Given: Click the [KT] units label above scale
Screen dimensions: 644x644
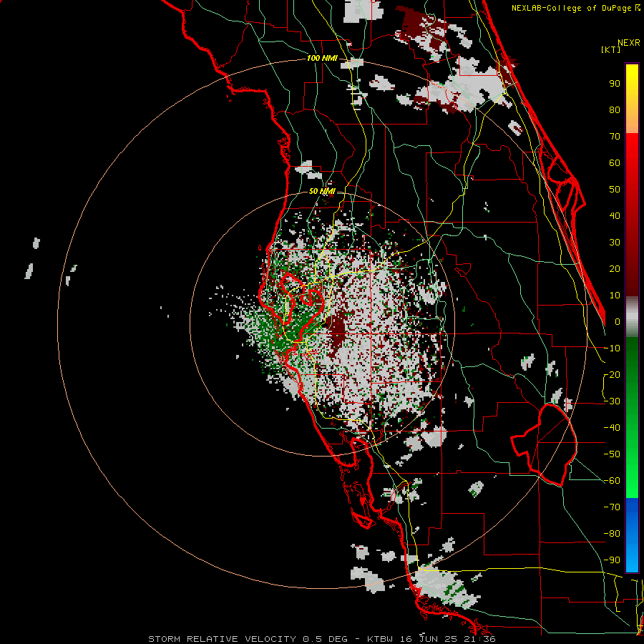Looking at the screenshot, I should point(611,49).
